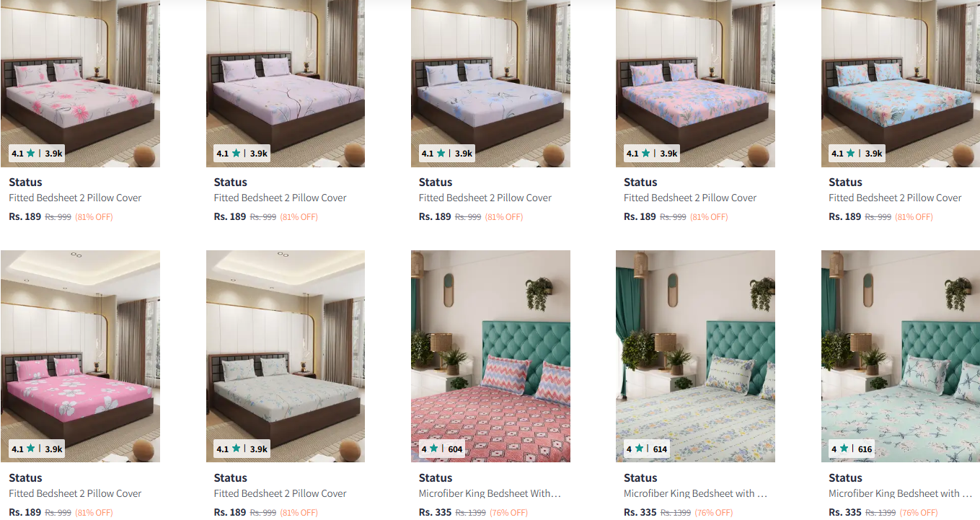
Task: Open the grey-green floral fitted bedsheet image
Action: click(286, 356)
